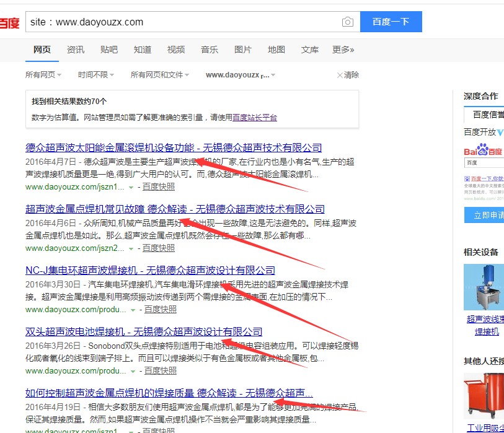
Task: Switch to the 图片 tab
Action: (x=243, y=50)
